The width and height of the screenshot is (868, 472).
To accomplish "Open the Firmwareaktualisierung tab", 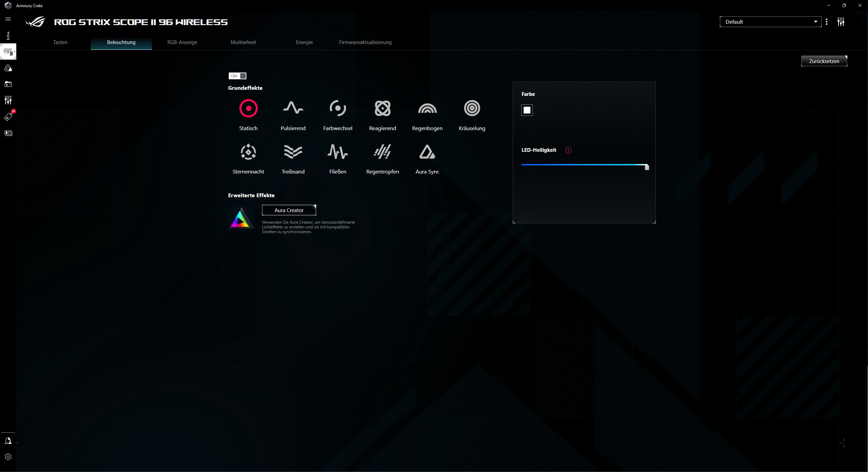I will click(365, 42).
